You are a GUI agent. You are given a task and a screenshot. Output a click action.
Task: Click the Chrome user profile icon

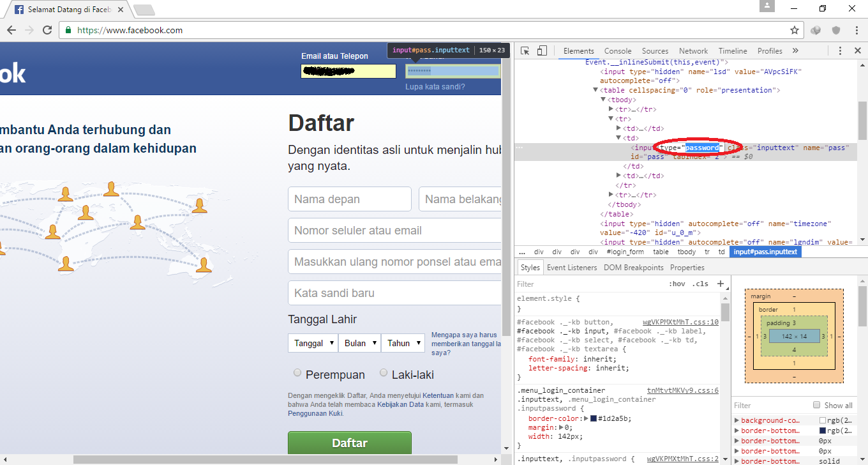pos(767,6)
